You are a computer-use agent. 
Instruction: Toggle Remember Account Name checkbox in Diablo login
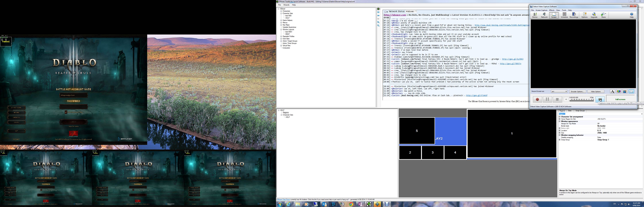66,112
